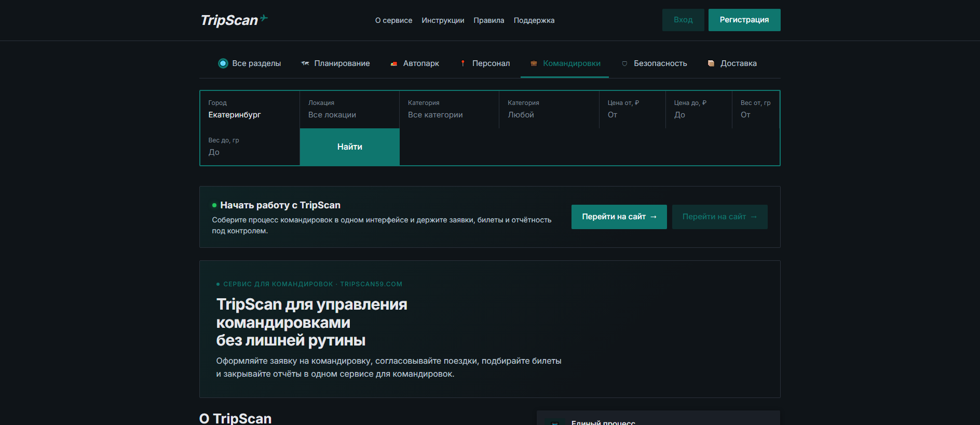Focus the Цена до price field
This screenshot has height=425, width=980.
coord(699,110)
